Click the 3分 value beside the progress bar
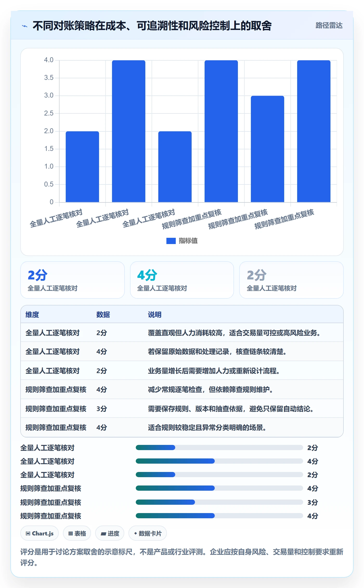Image resolution: width=364 pixels, height=588 pixels. pyautogui.click(x=313, y=502)
